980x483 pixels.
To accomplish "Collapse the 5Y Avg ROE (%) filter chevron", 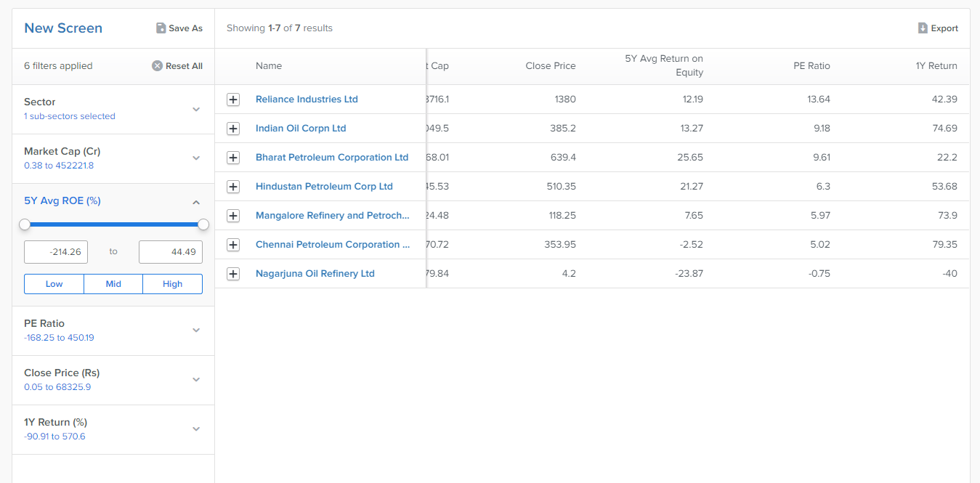I will pos(196,202).
